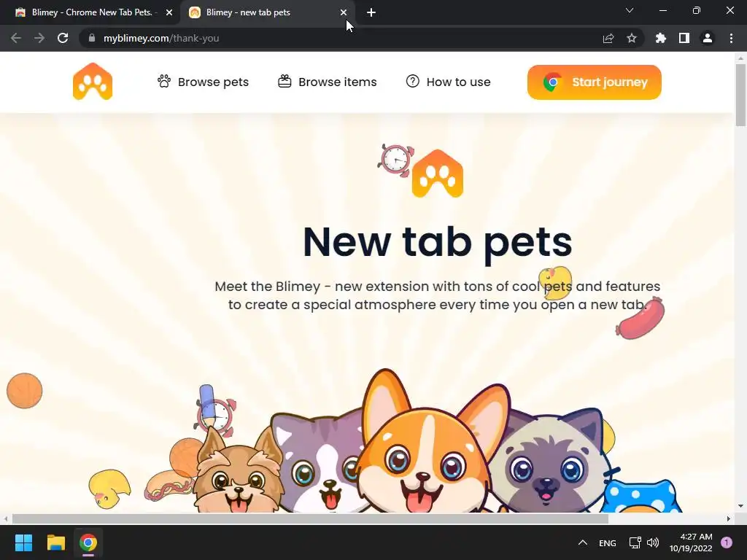The width and height of the screenshot is (747, 560).
Task: Click the large paw logo in hero
Action: (438, 174)
